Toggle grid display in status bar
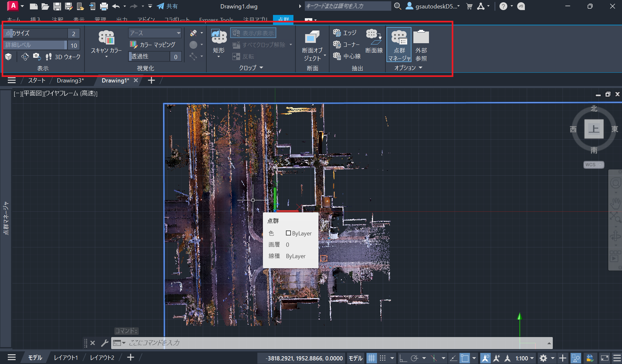The width and height of the screenshot is (622, 364). [x=371, y=358]
